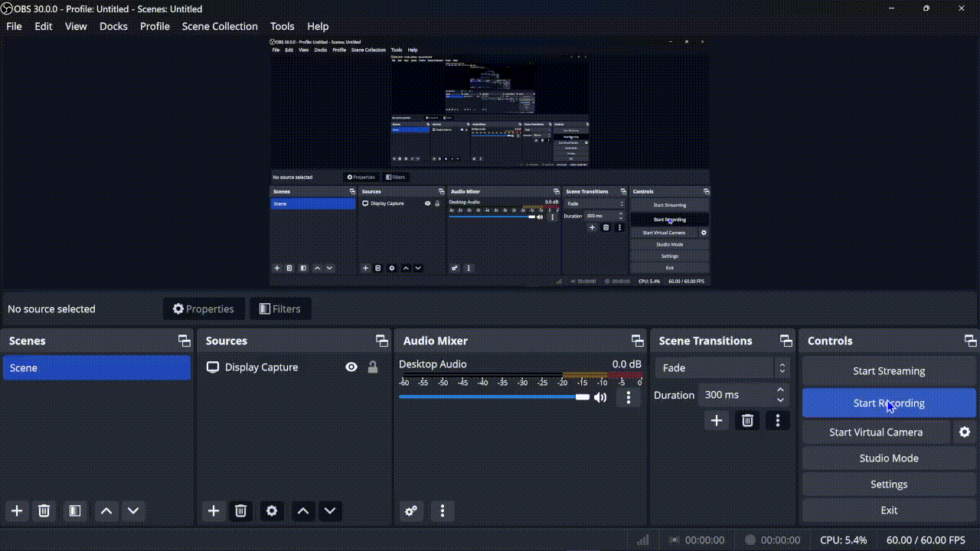Float the Scene Transitions dock

786,341
